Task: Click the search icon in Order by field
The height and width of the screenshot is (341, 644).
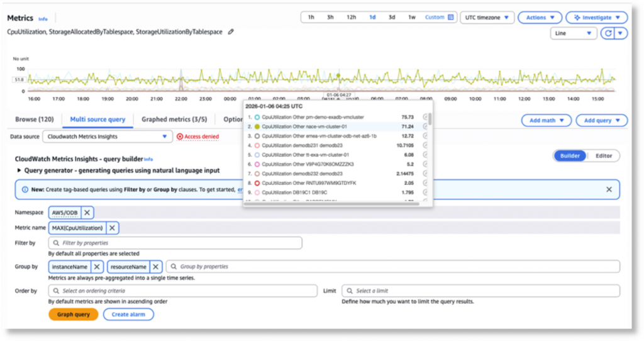Action: [56, 291]
